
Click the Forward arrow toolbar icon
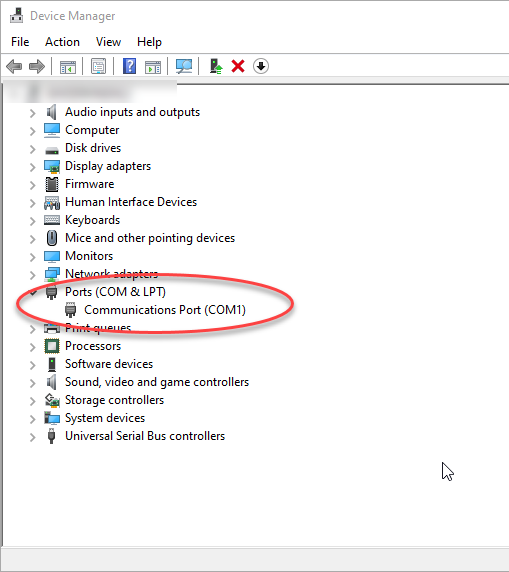36,66
